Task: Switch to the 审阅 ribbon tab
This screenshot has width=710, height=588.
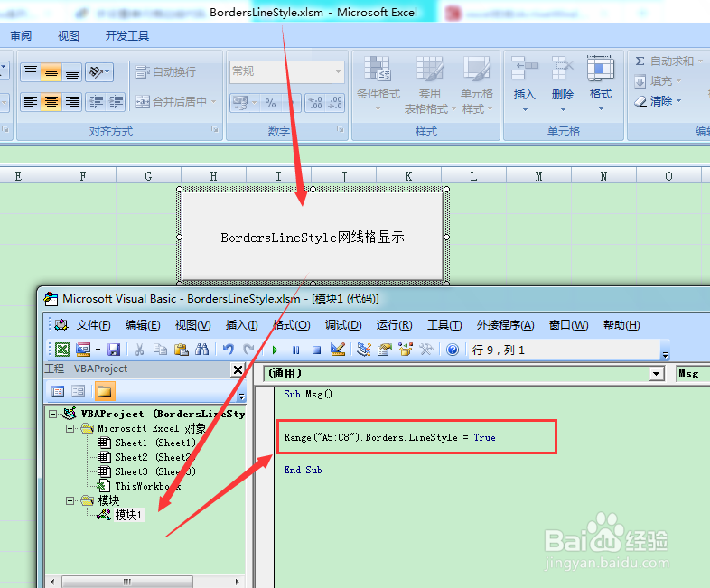Action: (21, 36)
